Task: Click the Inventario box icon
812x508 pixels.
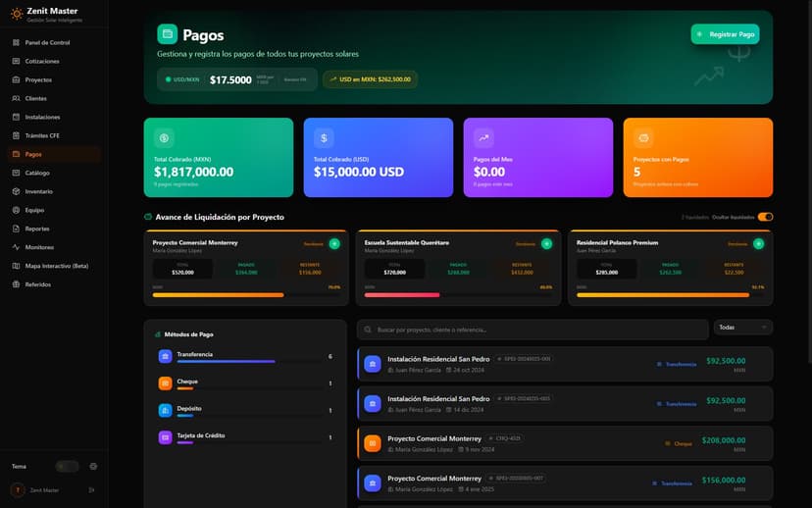Action: tap(16, 191)
